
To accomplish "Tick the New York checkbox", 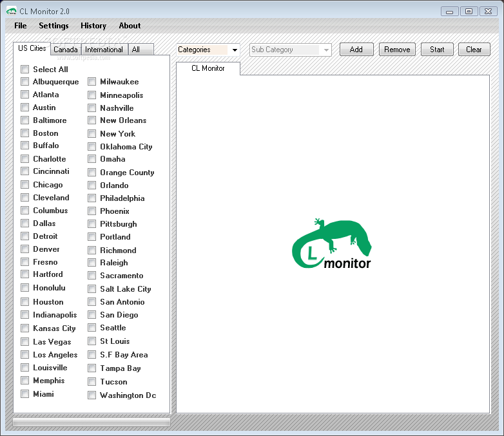I will (92, 134).
